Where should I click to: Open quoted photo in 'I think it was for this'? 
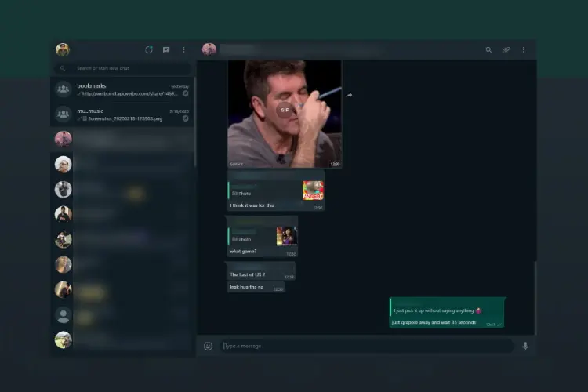313,191
